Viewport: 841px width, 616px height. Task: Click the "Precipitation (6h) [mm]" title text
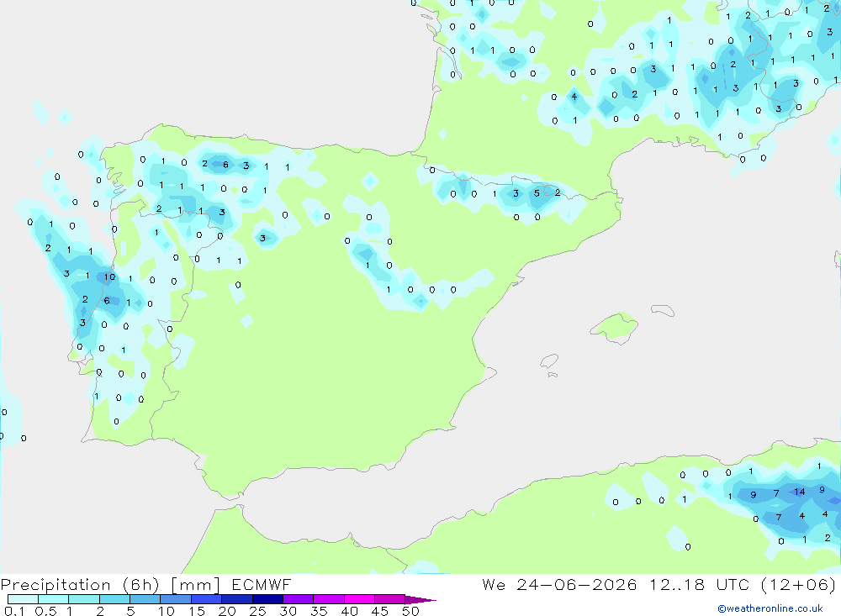point(110,584)
